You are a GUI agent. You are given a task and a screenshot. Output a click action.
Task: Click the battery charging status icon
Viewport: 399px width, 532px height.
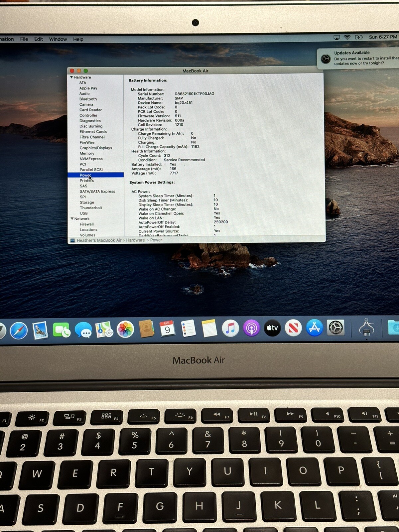click(359, 37)
